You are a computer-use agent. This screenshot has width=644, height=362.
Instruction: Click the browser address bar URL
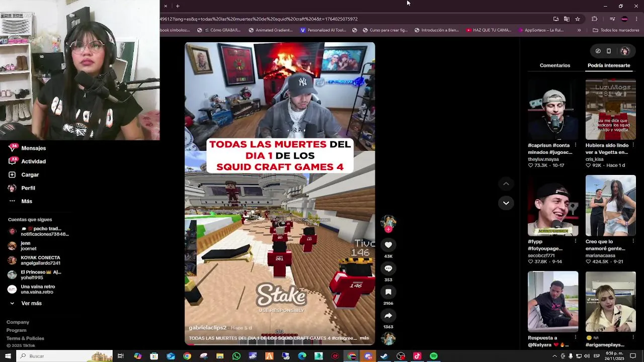(x=259, y=19)
